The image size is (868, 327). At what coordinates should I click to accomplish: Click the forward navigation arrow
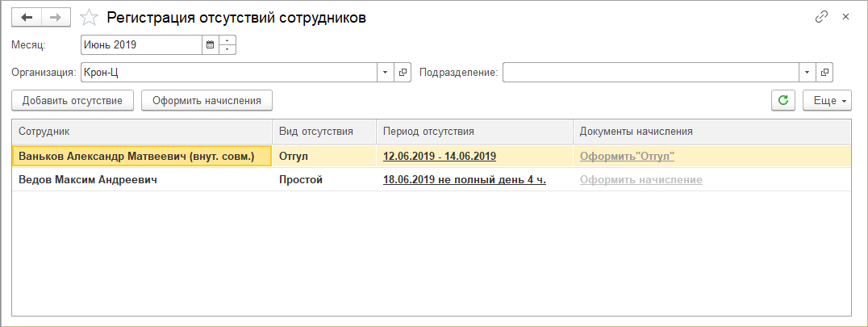[56, 18]
